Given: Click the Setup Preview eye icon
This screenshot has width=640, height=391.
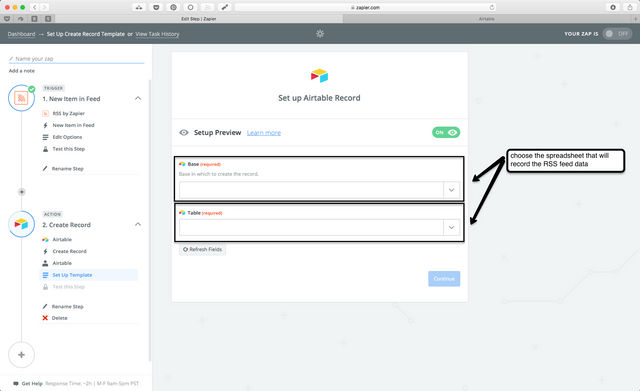Looking at the screenshot, I should point(184,133).
